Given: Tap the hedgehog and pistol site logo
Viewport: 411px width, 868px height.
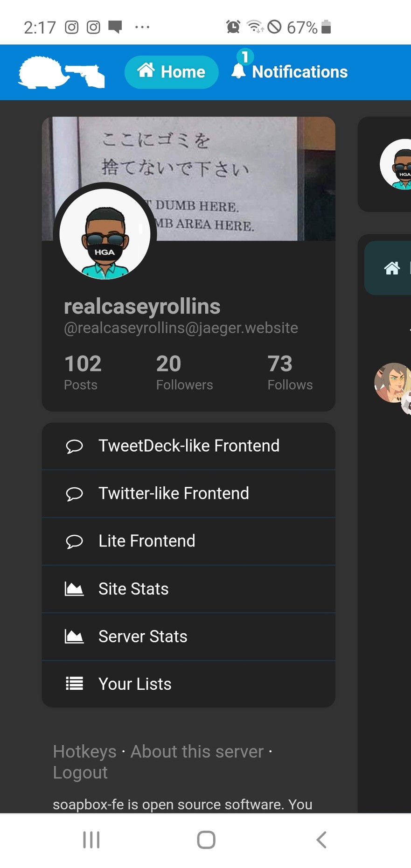Looking at the screenshot, I should coord(62,72).
